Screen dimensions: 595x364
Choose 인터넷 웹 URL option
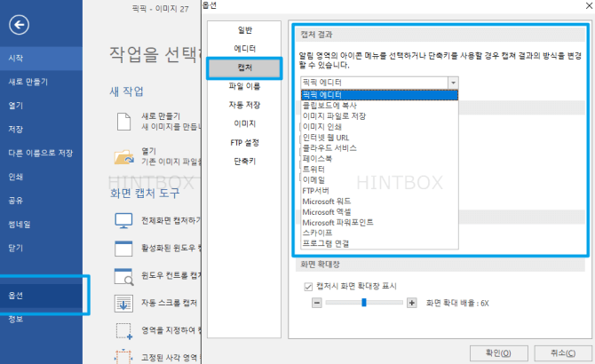point(379,138)
